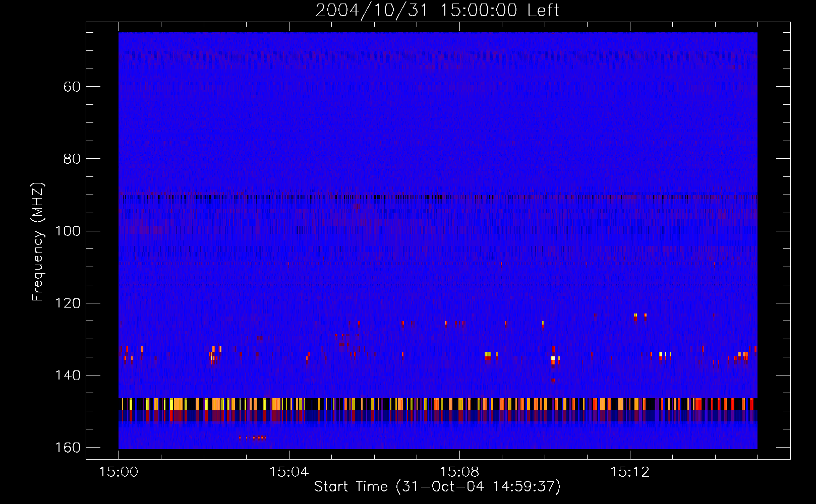Click the plot title '2004/10/31 15:00:00 Left'
This screenshot has height=504, width=816.
tap(437, 10)
